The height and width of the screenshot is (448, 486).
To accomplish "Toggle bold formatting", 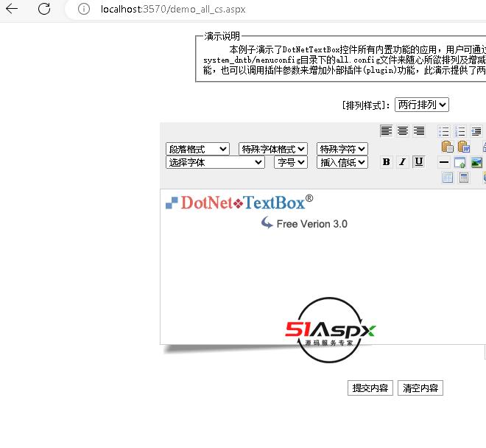I will 386,162.
